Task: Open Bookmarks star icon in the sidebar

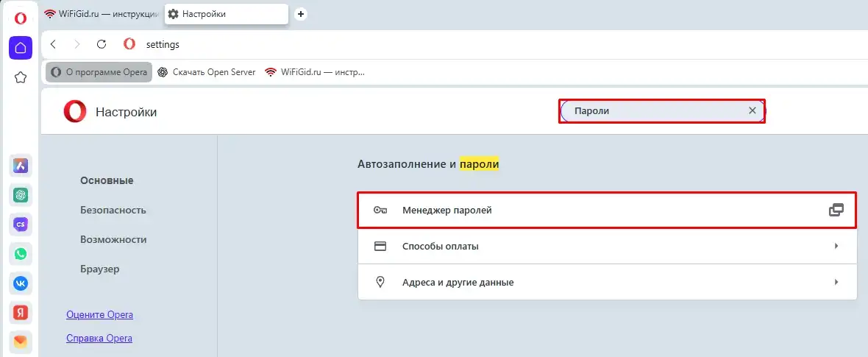Action: 21,77
